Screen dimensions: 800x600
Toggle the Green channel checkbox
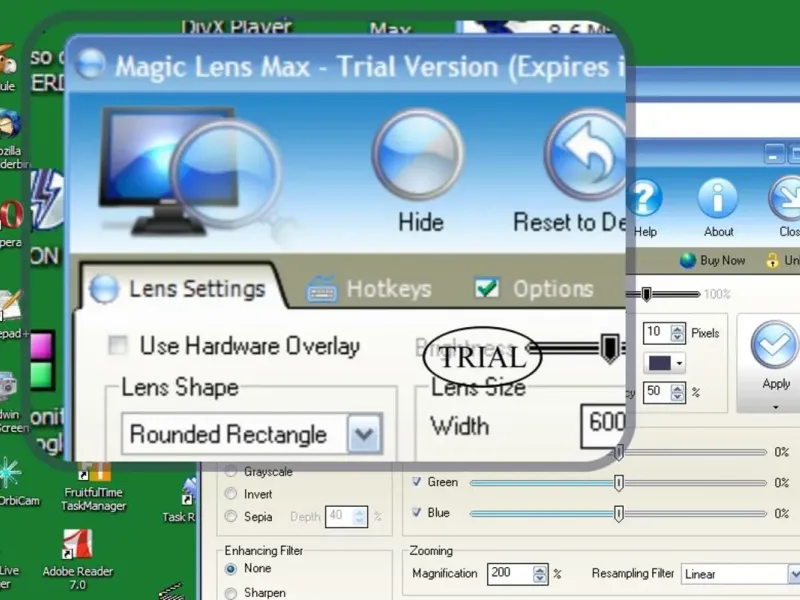[x=416, y=482]
